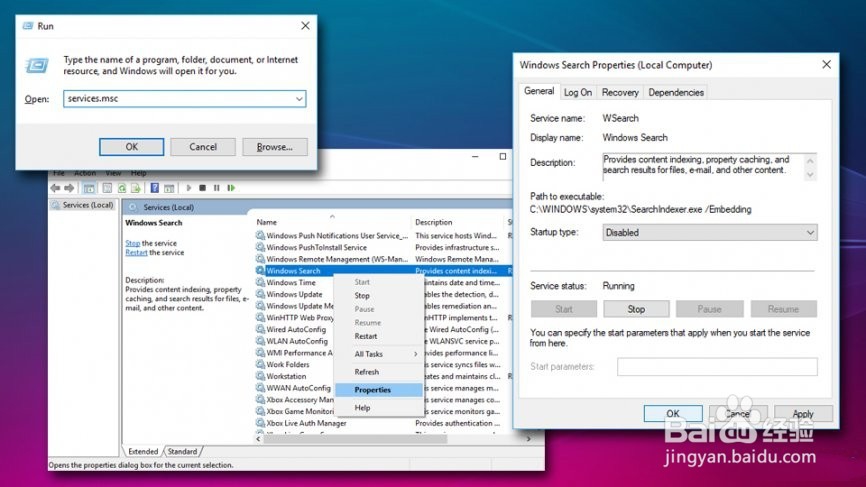The image size is (866, 487).
Task: Open the blue Help question-mark icon
Action: (155, 188)
